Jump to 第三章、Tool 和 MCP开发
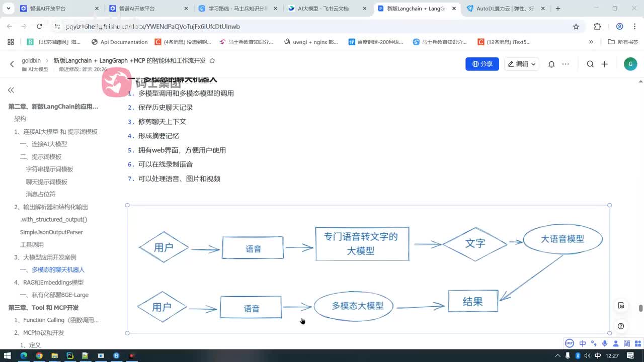The width and height of the screenshot is (644, 362). 43,308
